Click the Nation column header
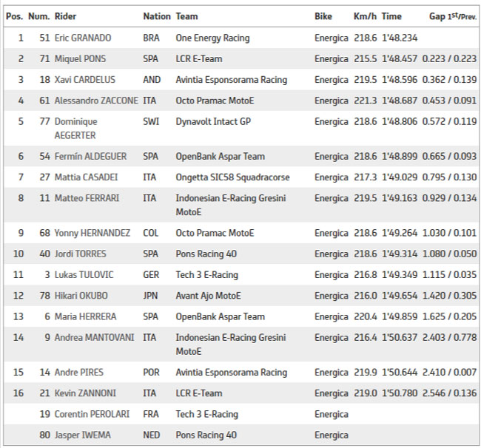 157,16
